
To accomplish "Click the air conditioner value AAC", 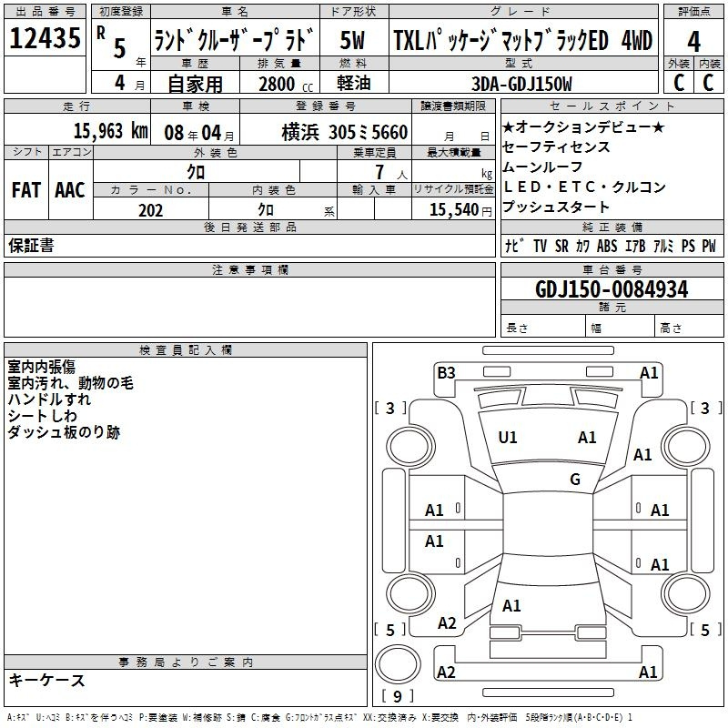I will tap(70, 190).
